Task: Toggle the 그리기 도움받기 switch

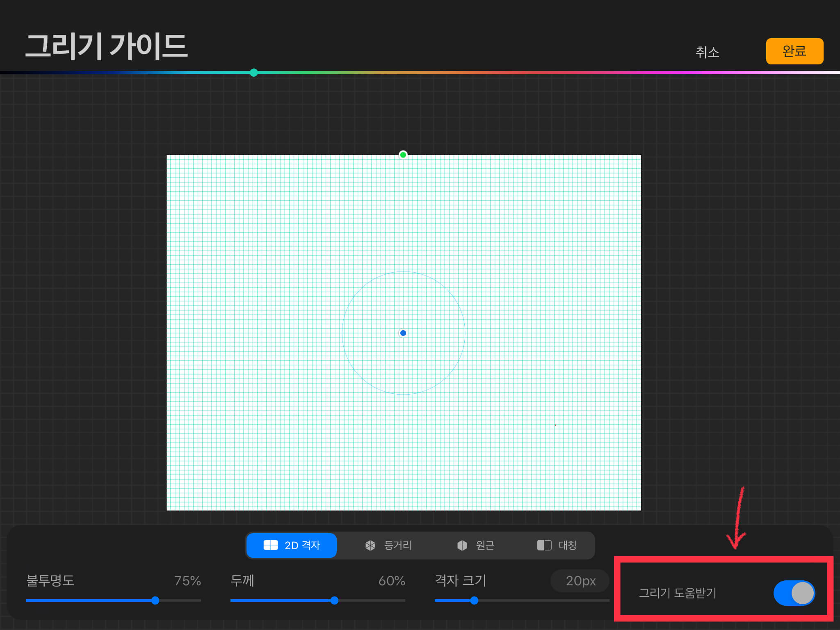Action: [794, 593]
